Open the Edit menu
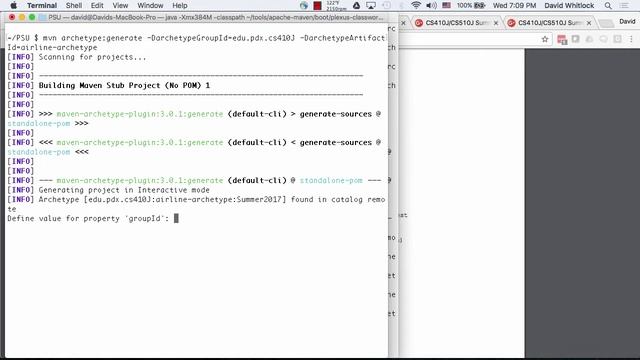 pyautogui.click(x=97, y=5)
